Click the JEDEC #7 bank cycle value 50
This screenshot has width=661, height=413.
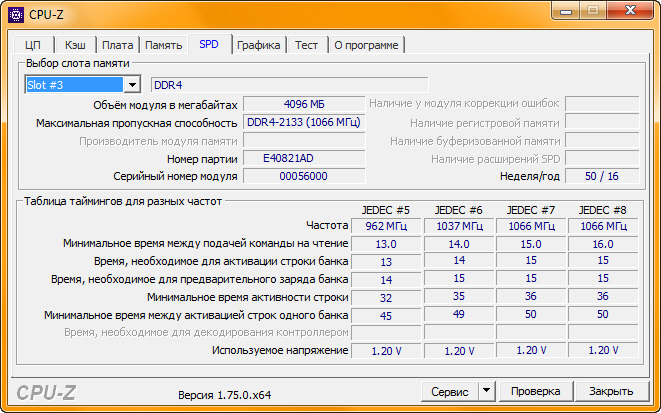tap(531, 314)
